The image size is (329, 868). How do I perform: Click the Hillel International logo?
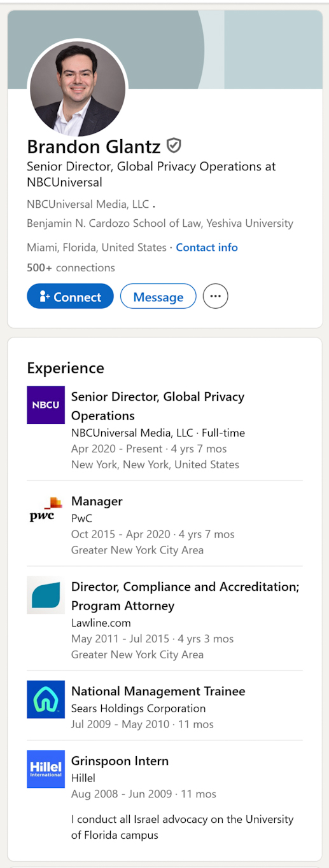click(46, 769)
